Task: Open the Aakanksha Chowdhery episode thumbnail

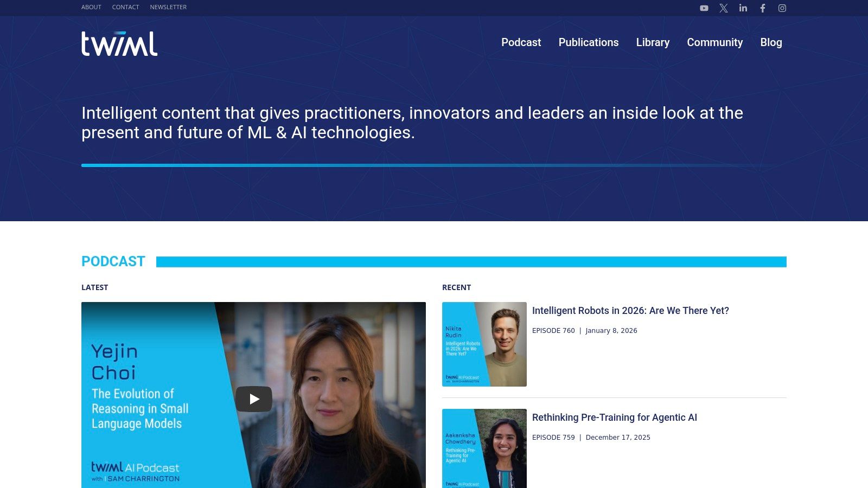Action: (484, 448)
